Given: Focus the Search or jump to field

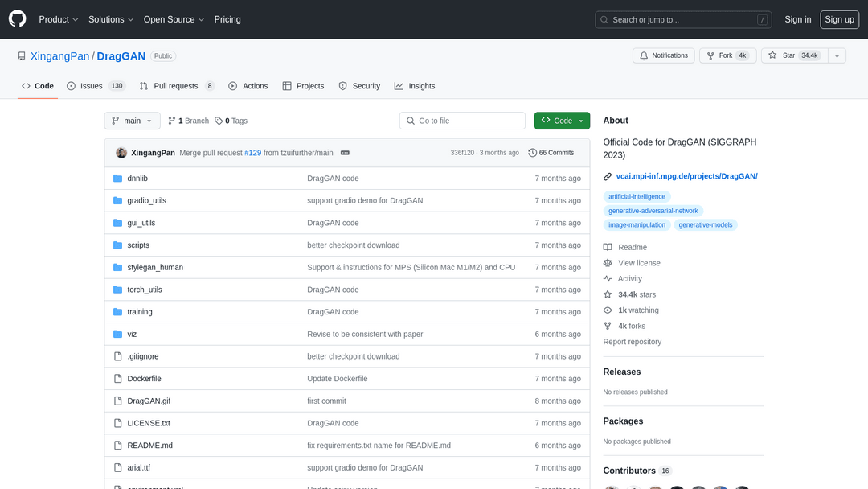Looking at the screenshot, I should point(683,19).
